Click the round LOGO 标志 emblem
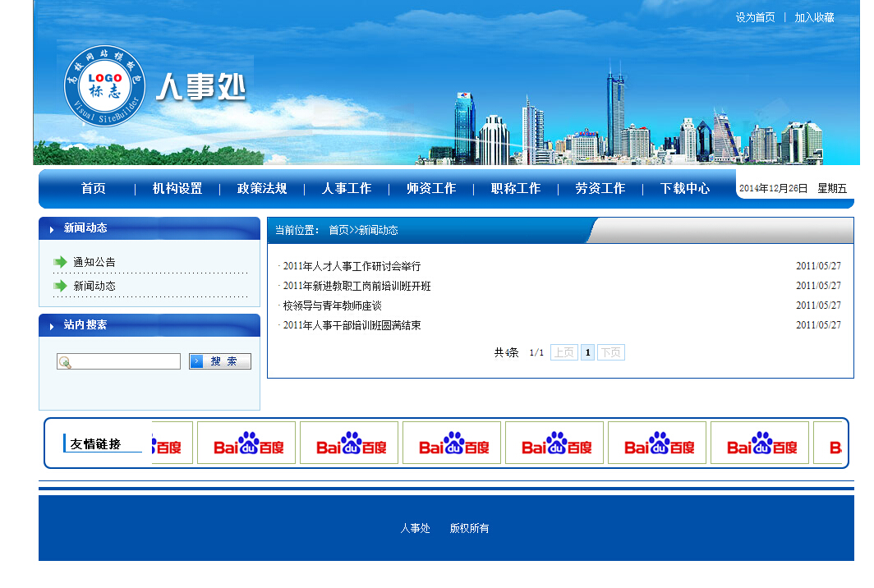Viewport: 874px width, 588px height. point(105,86)
